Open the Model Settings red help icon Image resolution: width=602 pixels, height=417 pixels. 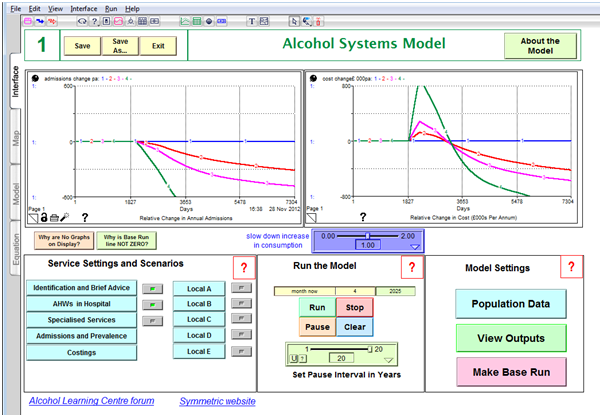tap(569, 267)
